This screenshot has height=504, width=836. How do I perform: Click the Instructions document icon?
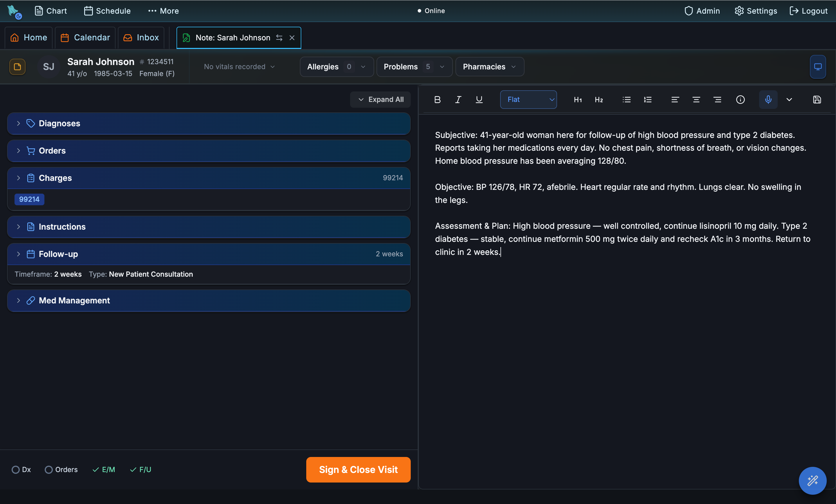30,227
